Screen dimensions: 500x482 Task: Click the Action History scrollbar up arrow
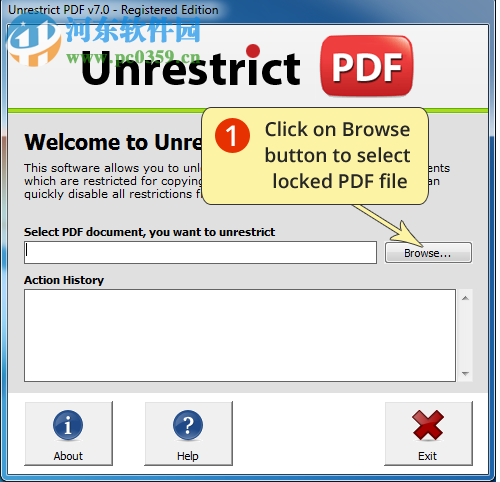point(465,298)
